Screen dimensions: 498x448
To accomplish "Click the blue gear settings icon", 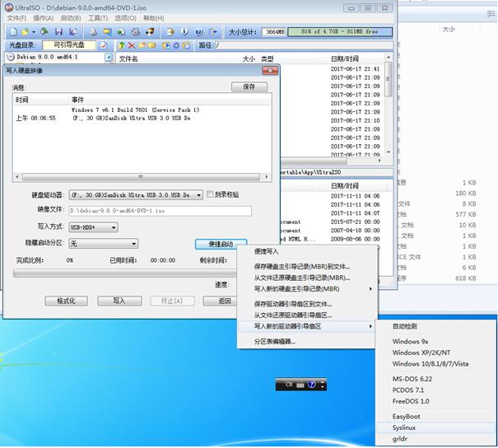I will click(177, 45).
